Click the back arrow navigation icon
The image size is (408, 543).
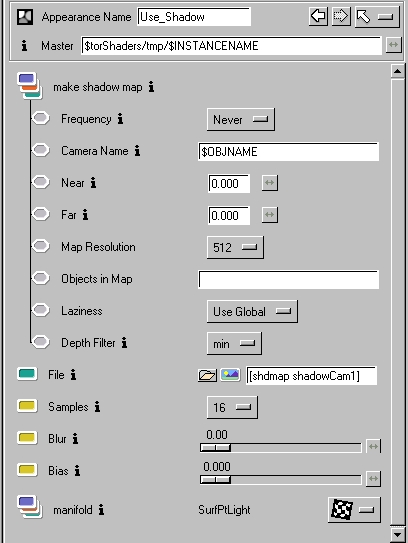tap(318, 16)
